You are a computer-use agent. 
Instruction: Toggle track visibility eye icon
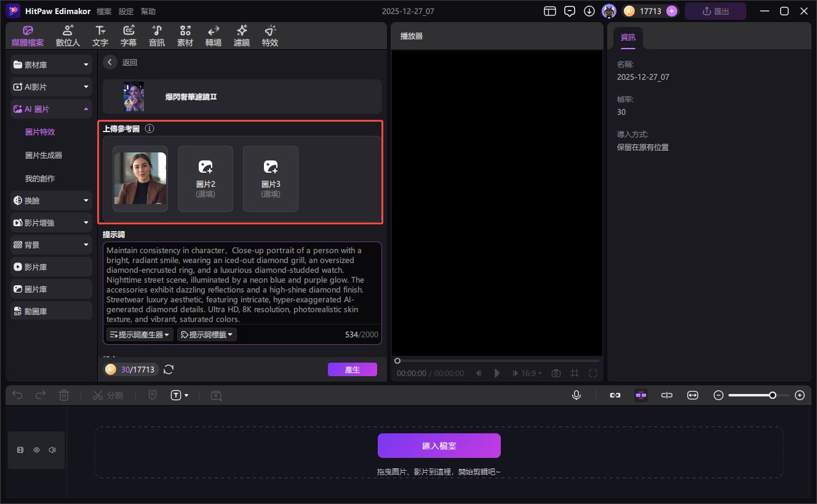pos(36,450)
